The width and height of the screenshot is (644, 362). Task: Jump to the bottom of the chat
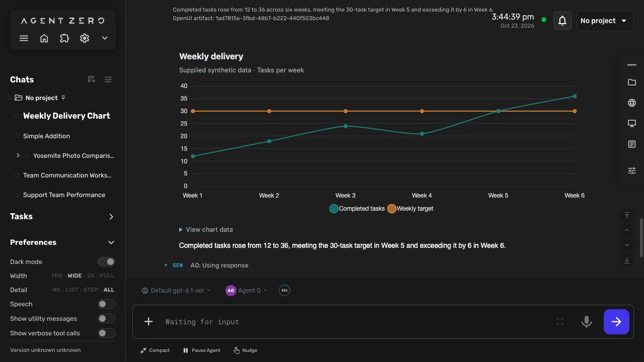pos(627,260)
